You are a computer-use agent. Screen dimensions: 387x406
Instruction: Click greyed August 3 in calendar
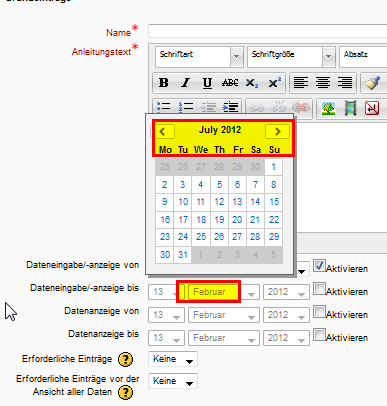click(237, 255)
